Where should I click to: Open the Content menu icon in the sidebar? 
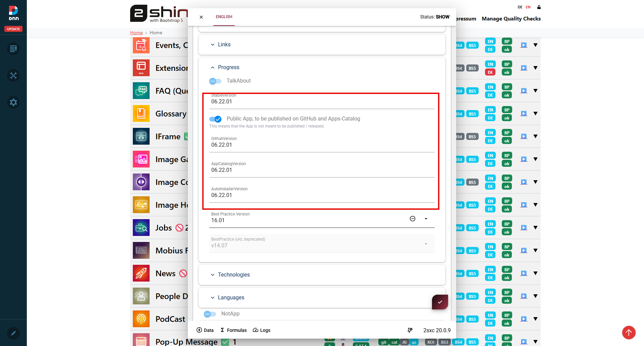13,49
